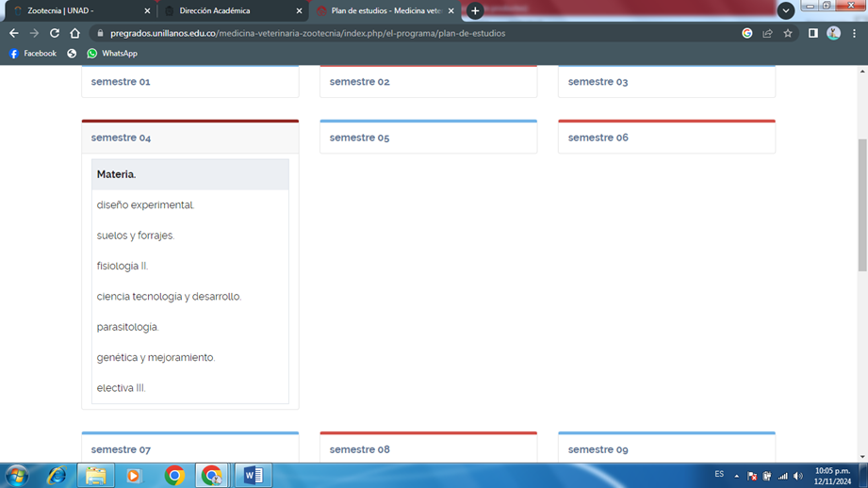Click the browser back arrow
Image resolution: width=868 pixels, height=488 pixels.
coord(13,33)
